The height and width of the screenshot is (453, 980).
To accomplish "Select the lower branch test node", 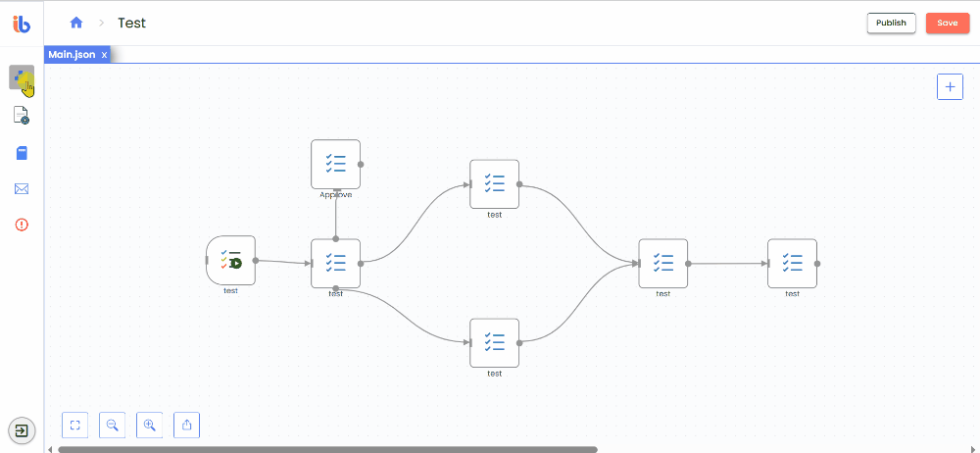I will 494,343.
